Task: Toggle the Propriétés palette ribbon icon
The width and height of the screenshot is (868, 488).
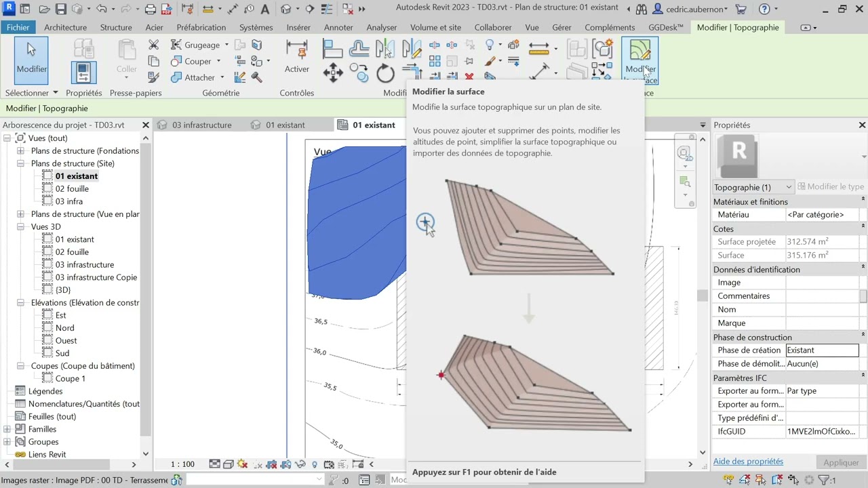Action: coord(83,73)
